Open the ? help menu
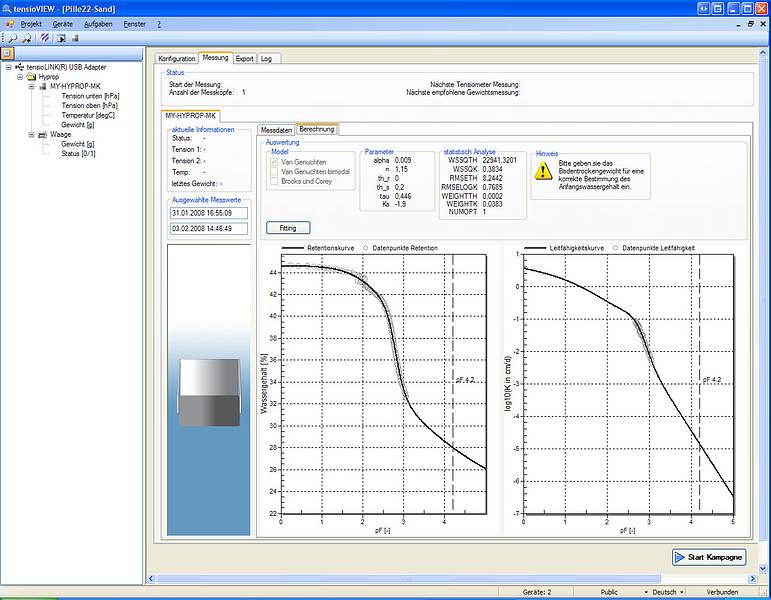 point(159,24)
